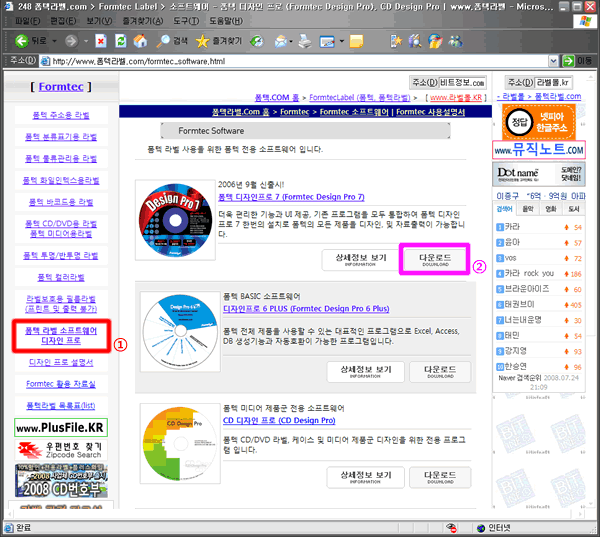Click the Refresh page icon

(120, 41)
